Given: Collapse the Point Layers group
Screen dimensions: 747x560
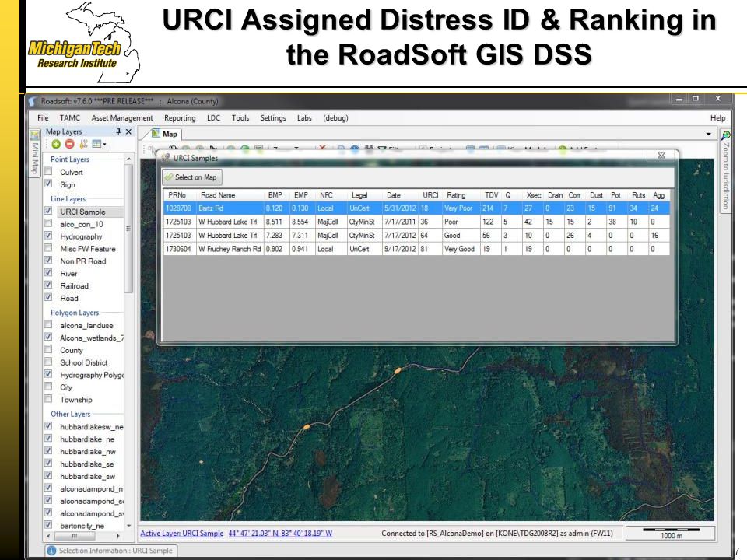Looking at the screenshot, I should point(70,159).
